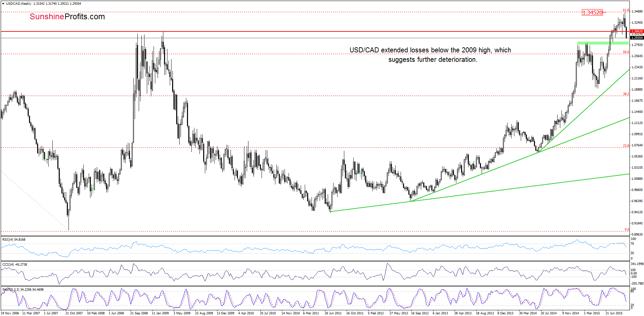Click the 1.05365 price axis value

tap(637, 156)
